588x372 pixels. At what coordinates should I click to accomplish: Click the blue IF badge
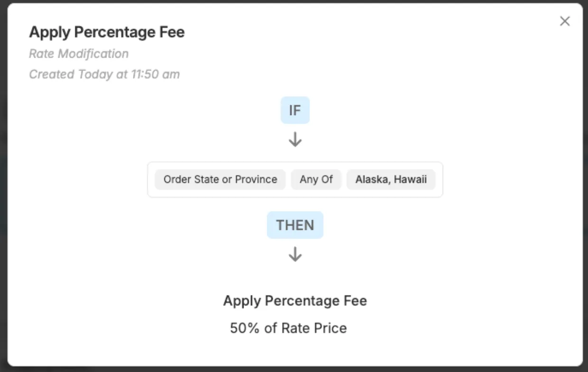295,110
